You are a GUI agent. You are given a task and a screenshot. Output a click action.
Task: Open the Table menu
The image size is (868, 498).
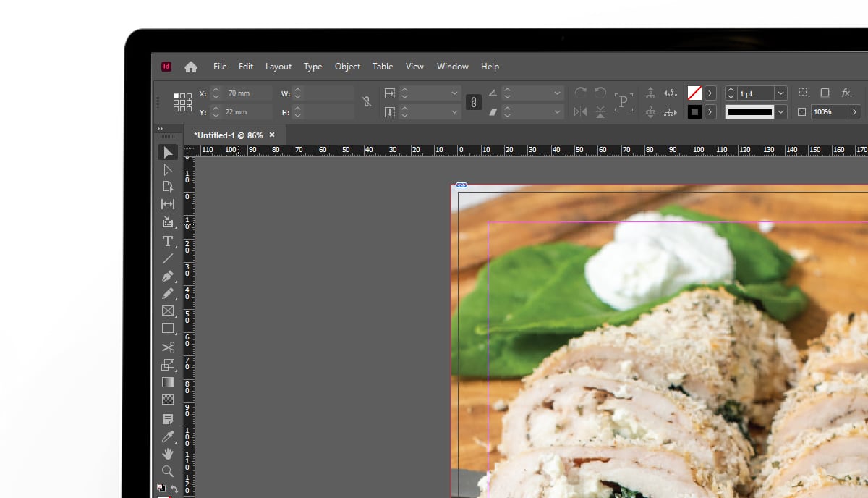[x=383, y=67]
